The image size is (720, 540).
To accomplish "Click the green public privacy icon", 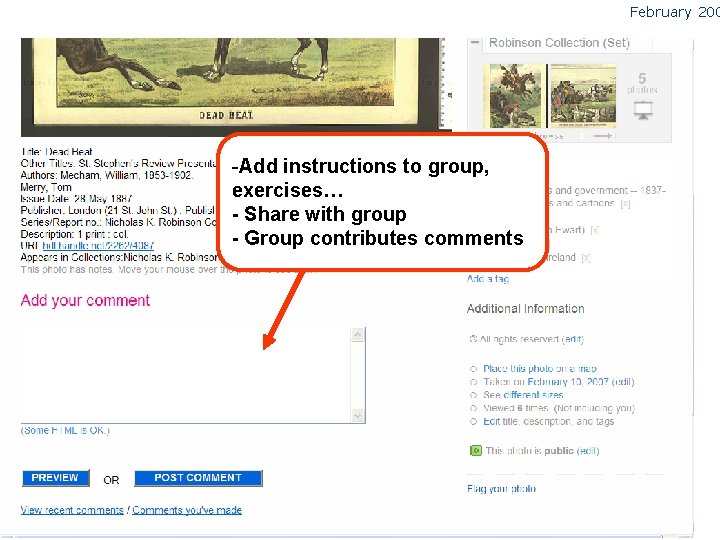I will (476, 451).
